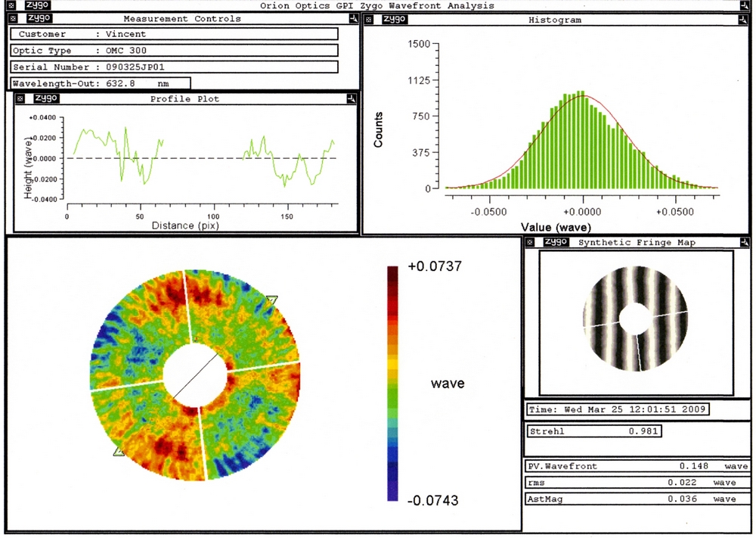Click the 'Synthetic Fringe Map' title text
This screenshot has height=538, width=756.
[637, 243]
